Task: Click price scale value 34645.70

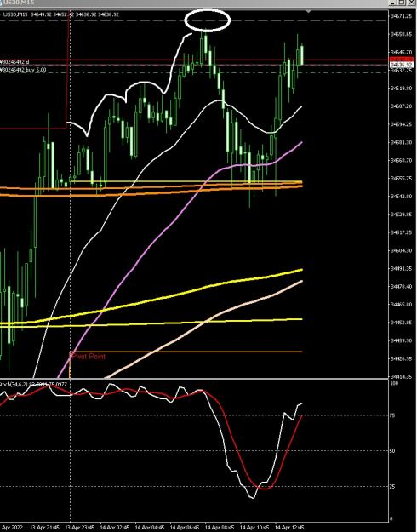Action: pos(402,52)
